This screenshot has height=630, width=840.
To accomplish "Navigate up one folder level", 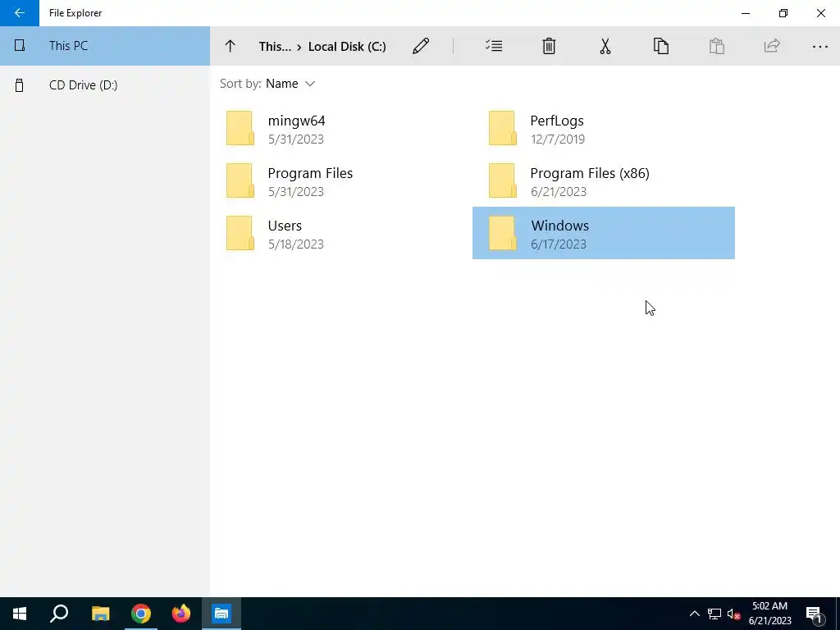I will pyautogui.click(x=231, y=46).
